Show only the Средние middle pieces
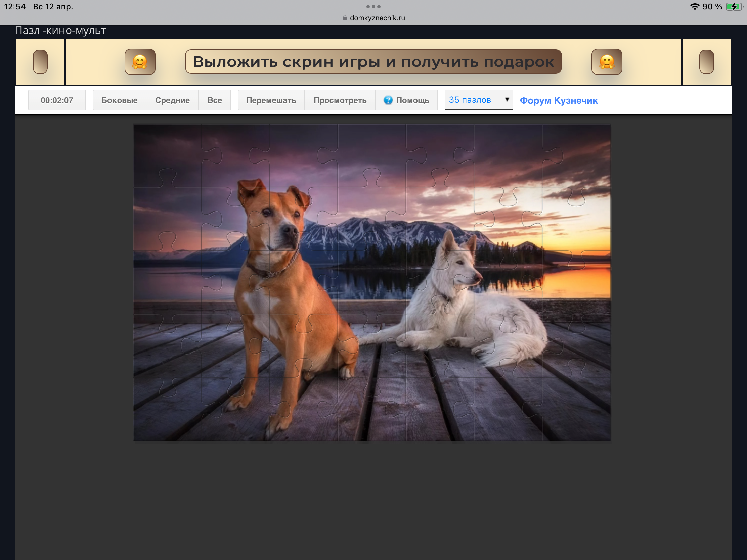Image resolution: width=747 pixels, height=560 pixels. (172, 100)
